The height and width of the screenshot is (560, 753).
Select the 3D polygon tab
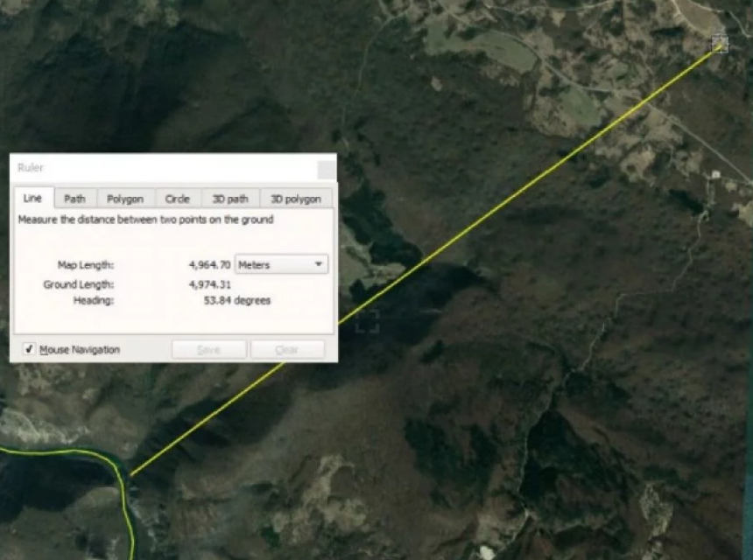tap(295, 199)
